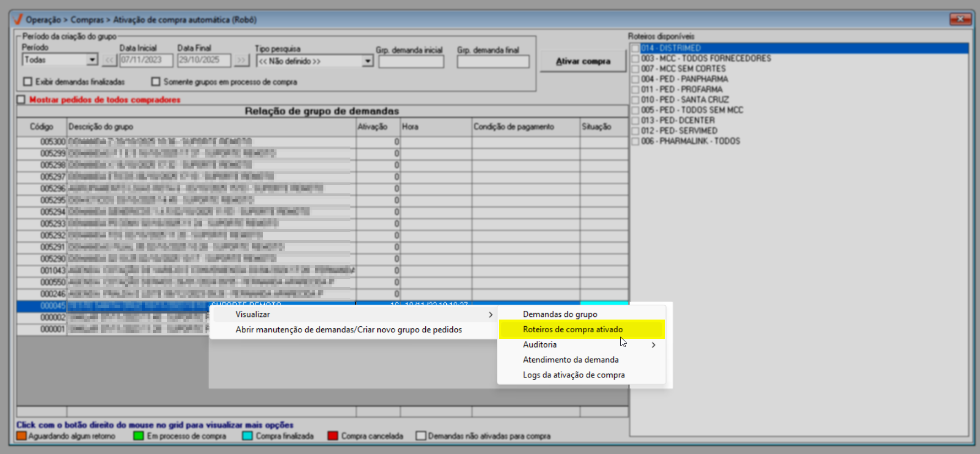Select demand group row 005290
980x454 pixels.
(x=322, y=259)
